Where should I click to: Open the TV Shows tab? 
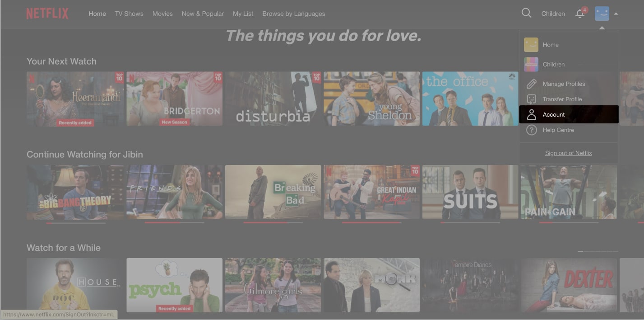click(129, 14)
